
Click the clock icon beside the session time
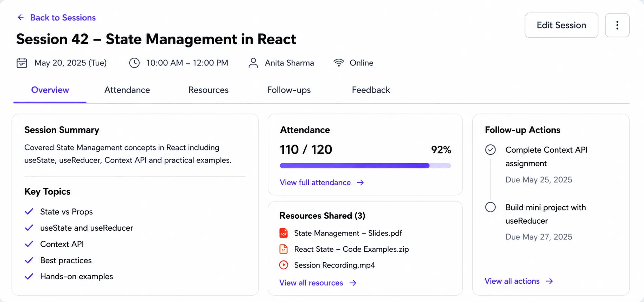click(134, 63)
